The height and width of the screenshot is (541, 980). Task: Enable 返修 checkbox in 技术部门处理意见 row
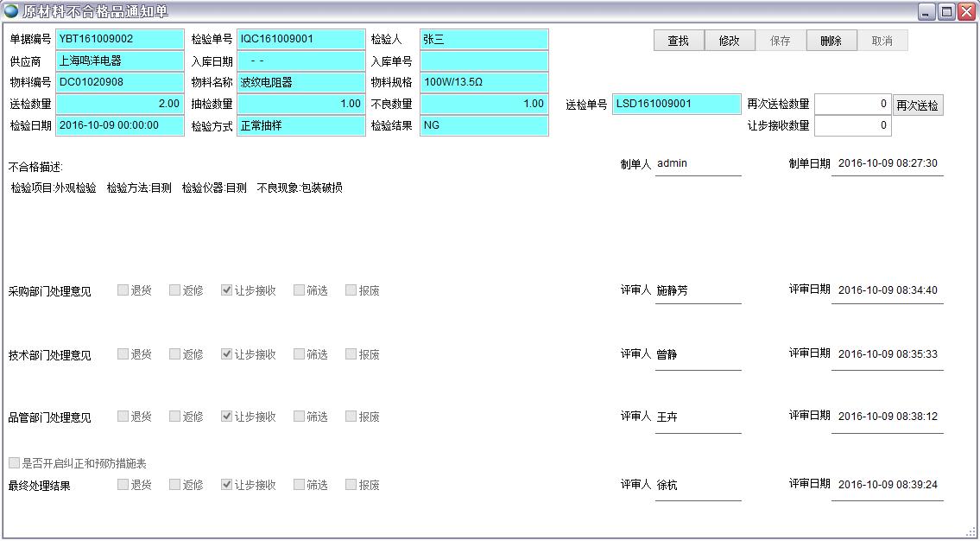(x=173, y=353)
